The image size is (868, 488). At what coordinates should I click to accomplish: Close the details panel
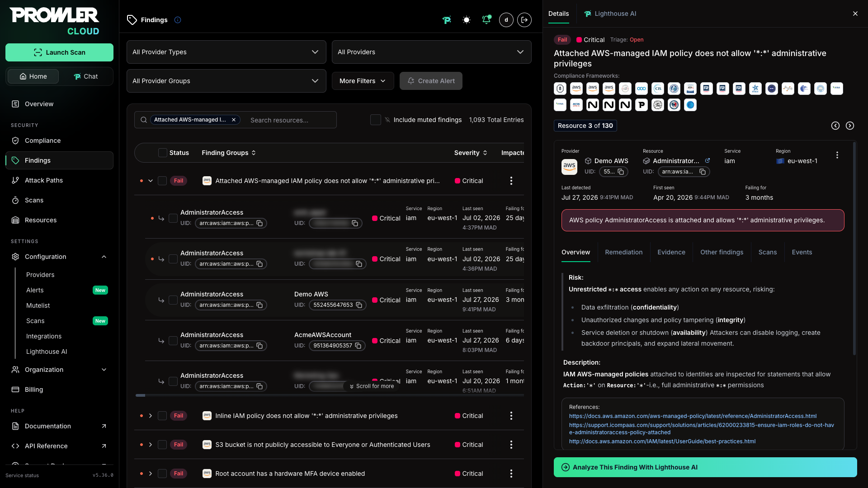(855, 14)
